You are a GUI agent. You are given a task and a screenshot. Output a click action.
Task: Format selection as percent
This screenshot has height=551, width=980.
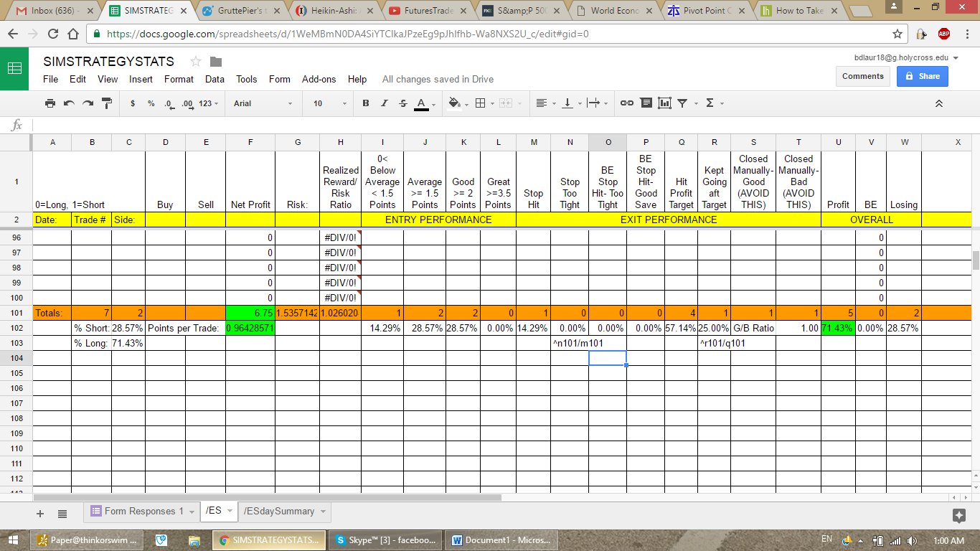click(151, 103)
